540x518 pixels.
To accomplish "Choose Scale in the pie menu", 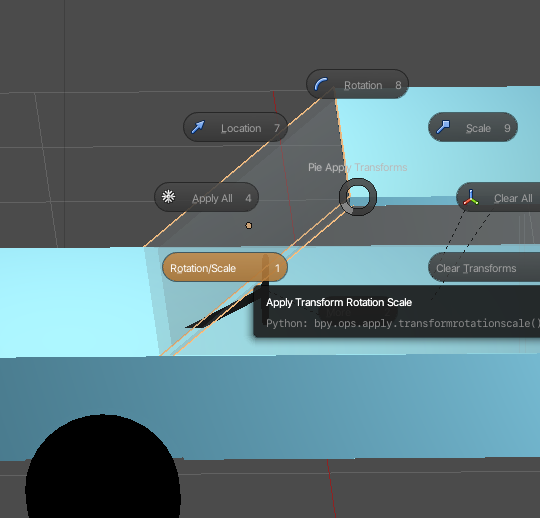I will click(473, 127).
